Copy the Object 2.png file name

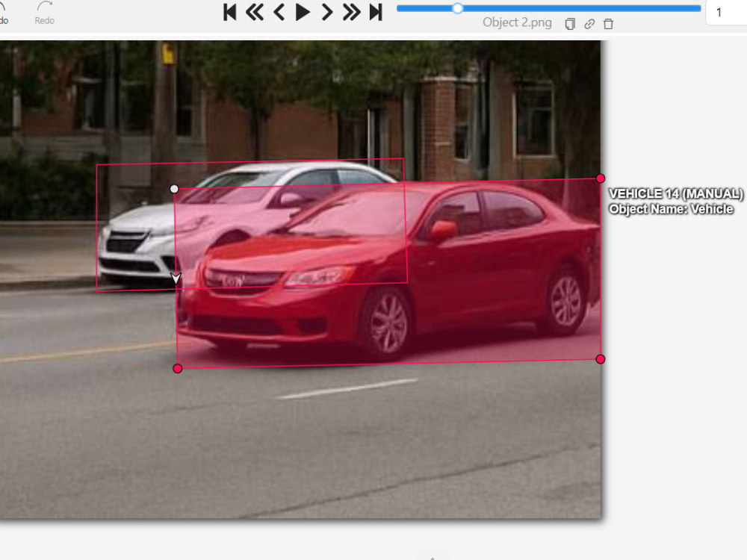click(570, 24)
